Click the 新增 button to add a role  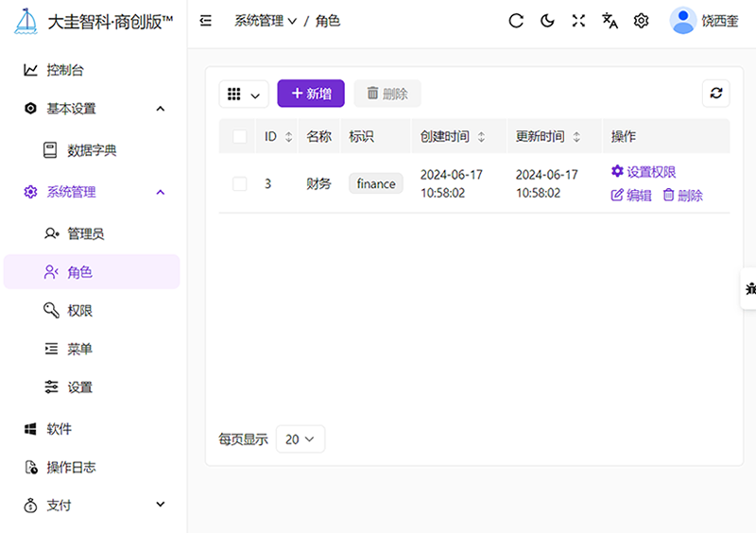[311, 94]
